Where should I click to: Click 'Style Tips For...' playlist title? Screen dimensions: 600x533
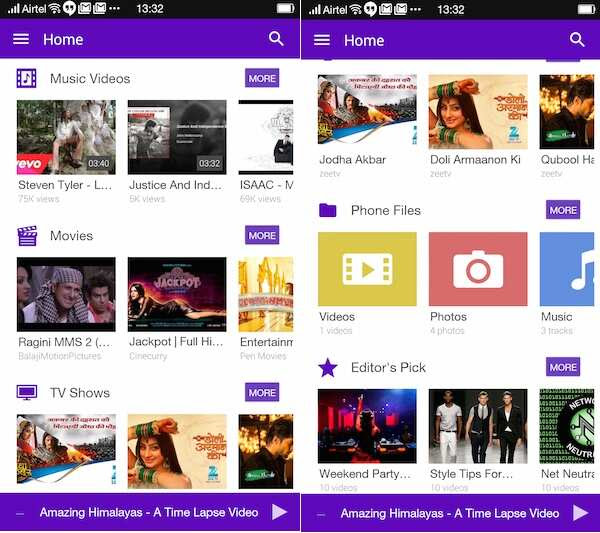coord(471,474)
